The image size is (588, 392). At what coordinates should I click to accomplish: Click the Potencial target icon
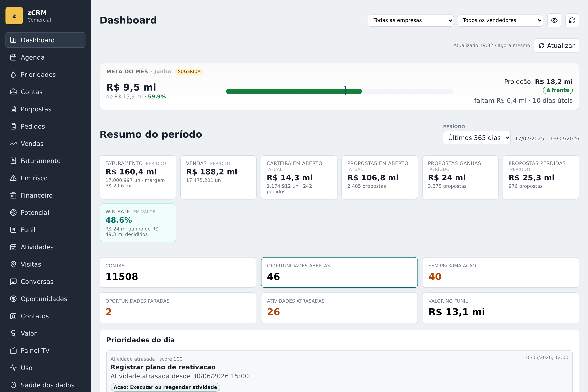point(13,212)
